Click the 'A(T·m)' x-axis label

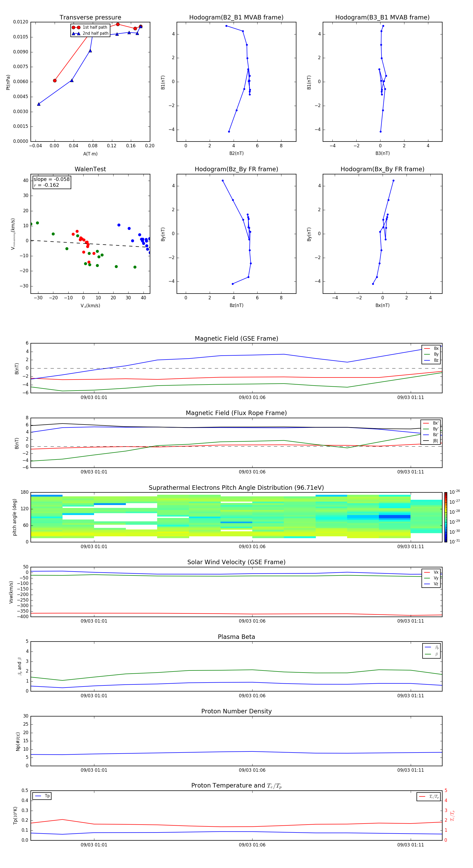click(90, 154)
